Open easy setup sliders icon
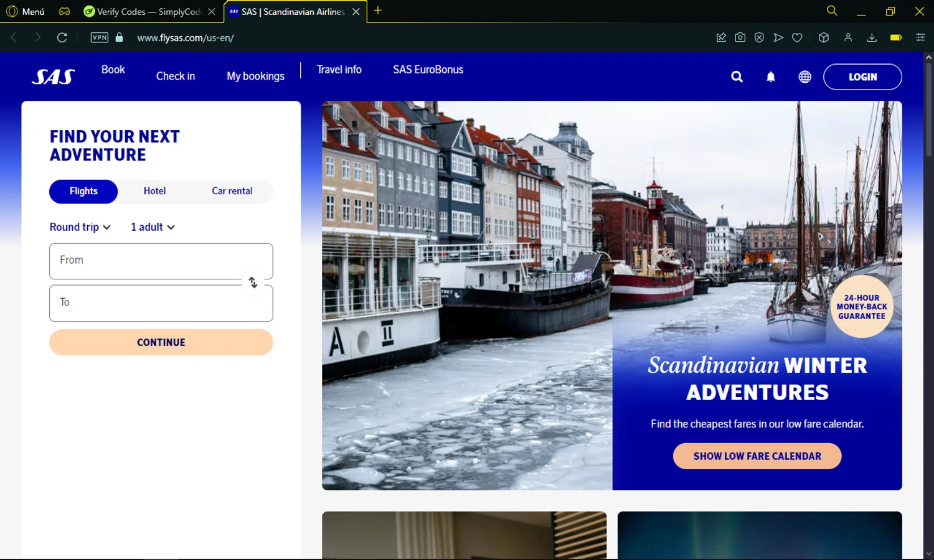This screenshot has height=560, width=934. pyautogui.click(x=920, y=37)
